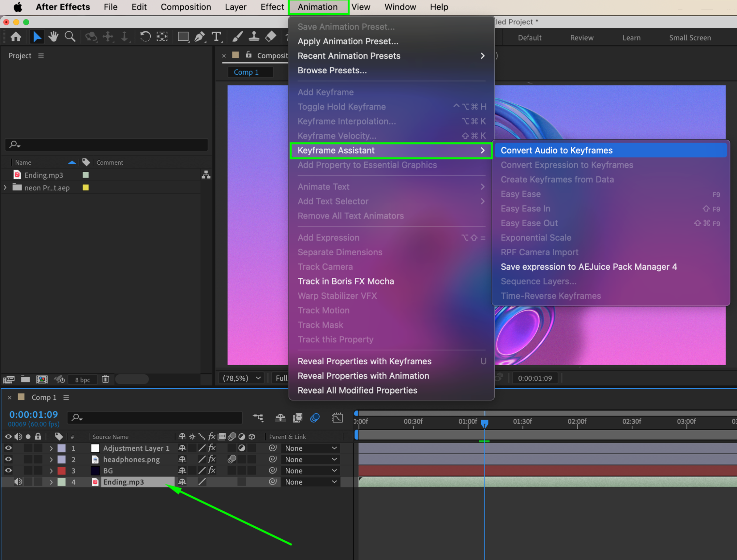Choose Convert Audio to Keyframes
The width and height of the screenshot is (737, 560).
point(556,150)
